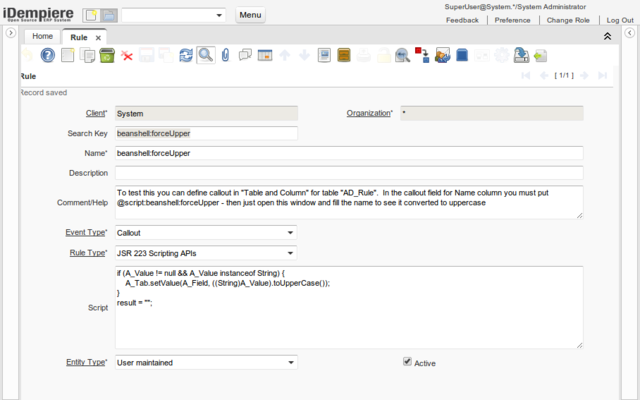This screenshot has height=400, width=640.
Task: Toggle the Active checkbox
Action: [x=407, y=362]
